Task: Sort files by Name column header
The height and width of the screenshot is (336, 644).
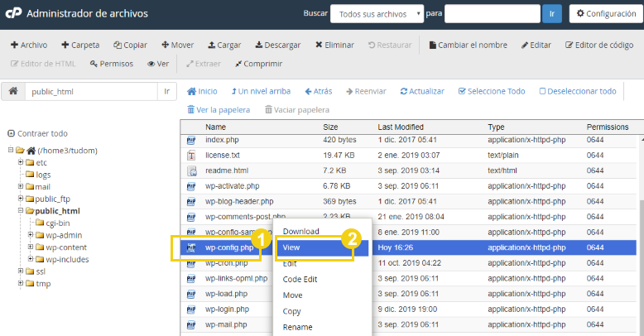Action: (x=215, y=127)
